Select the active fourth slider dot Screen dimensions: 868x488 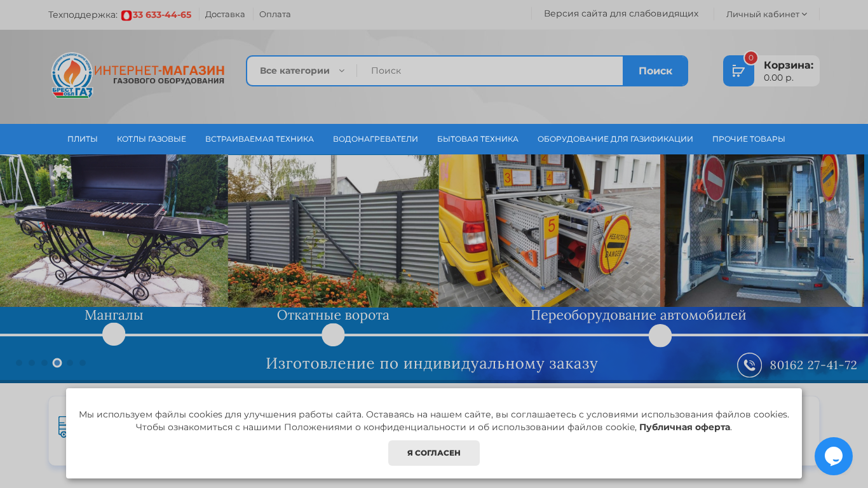coord(57,363)
